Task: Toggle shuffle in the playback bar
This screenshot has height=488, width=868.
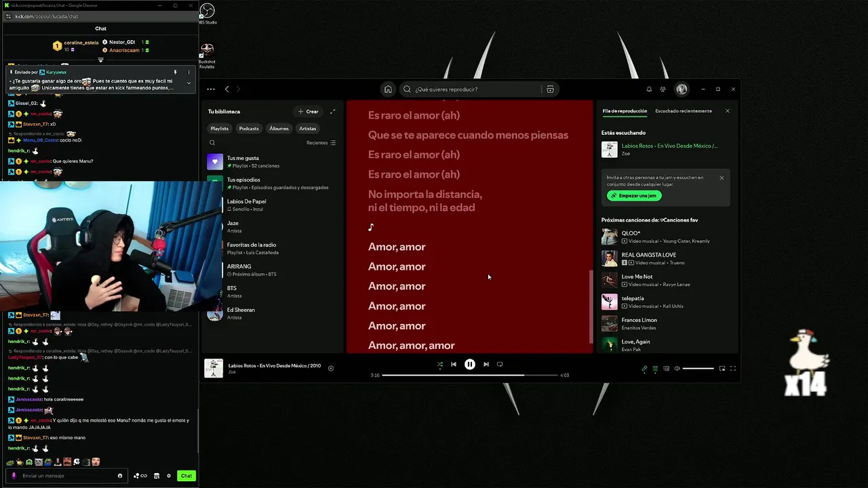Action: coord(439,365)
